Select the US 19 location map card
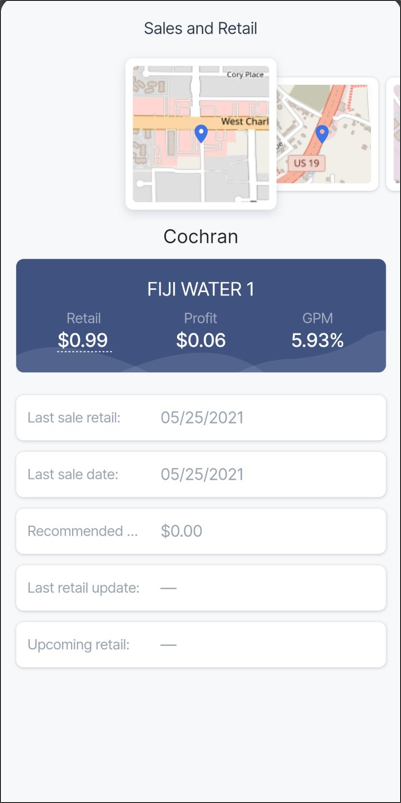401x803 pixels. [x=327, y=134]
